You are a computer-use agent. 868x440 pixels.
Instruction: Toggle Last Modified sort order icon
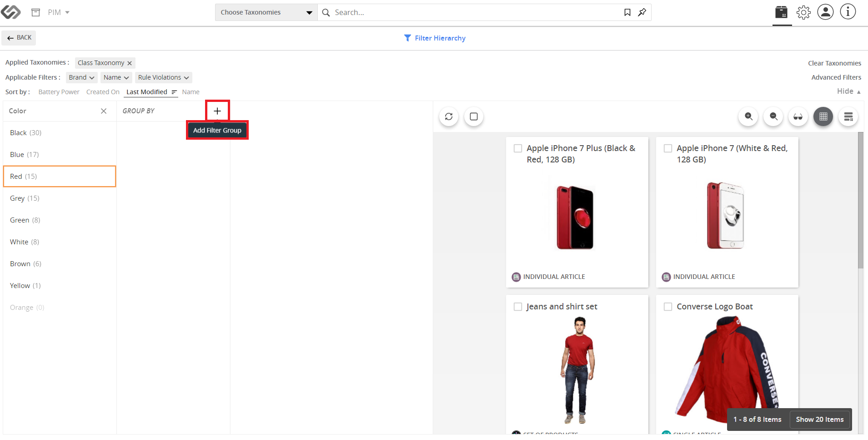[174, 92]
